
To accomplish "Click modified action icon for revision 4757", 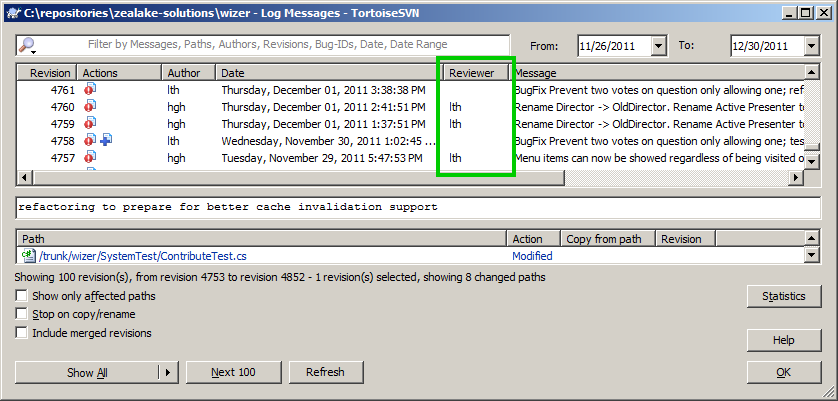I will (x=90, y=158).
